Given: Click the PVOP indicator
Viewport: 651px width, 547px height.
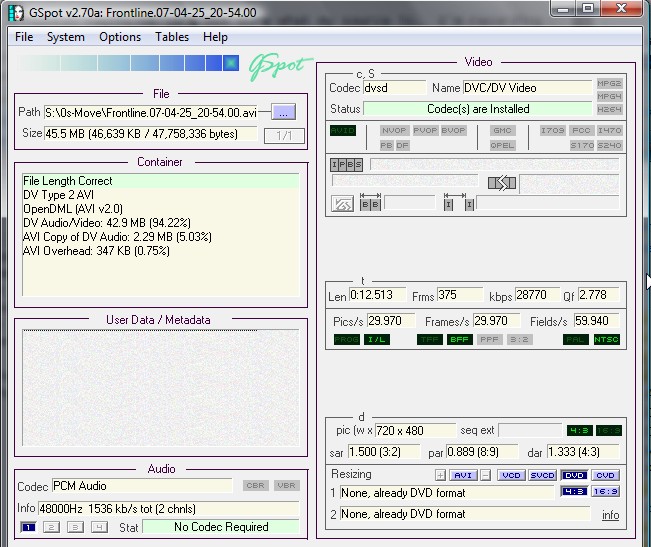Looking at the screenshot, I should [x=425, y=130].
